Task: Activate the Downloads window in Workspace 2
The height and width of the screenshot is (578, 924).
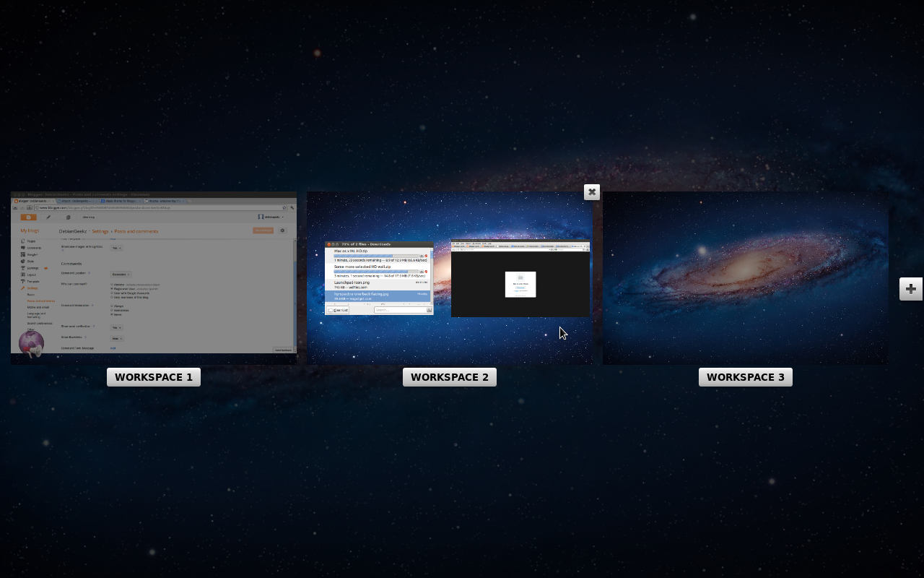Action: (x=379, y=278)
